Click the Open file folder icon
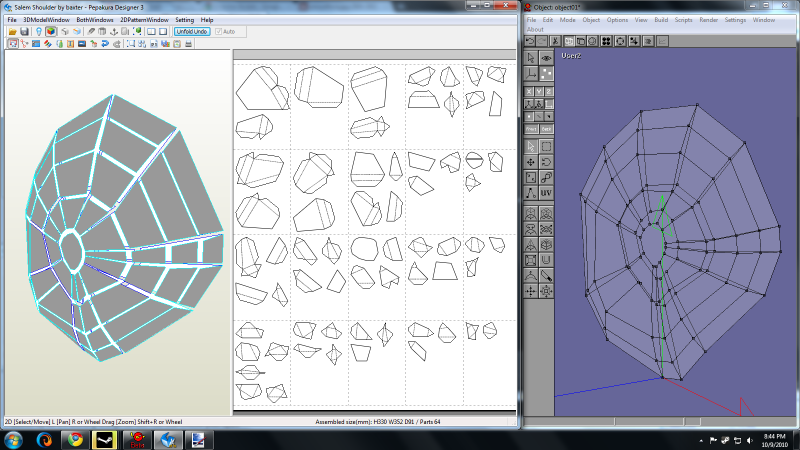 coord(12,31)
